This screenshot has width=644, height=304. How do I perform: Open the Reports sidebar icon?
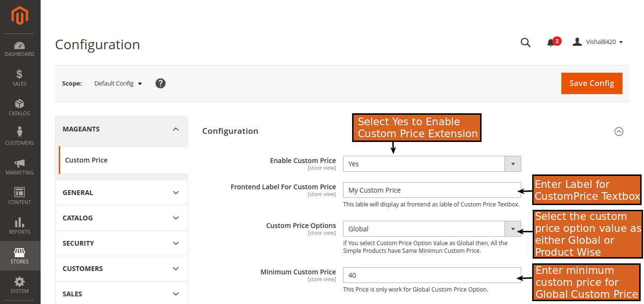[19, 226]
